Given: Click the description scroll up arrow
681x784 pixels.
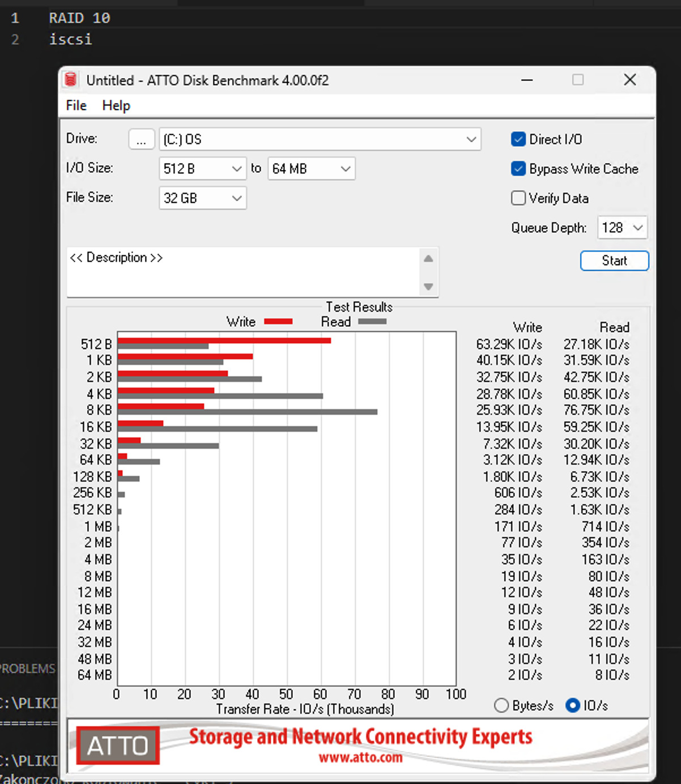Looking at the screenshot, I should pyautogui.click(x=429, y=258).
